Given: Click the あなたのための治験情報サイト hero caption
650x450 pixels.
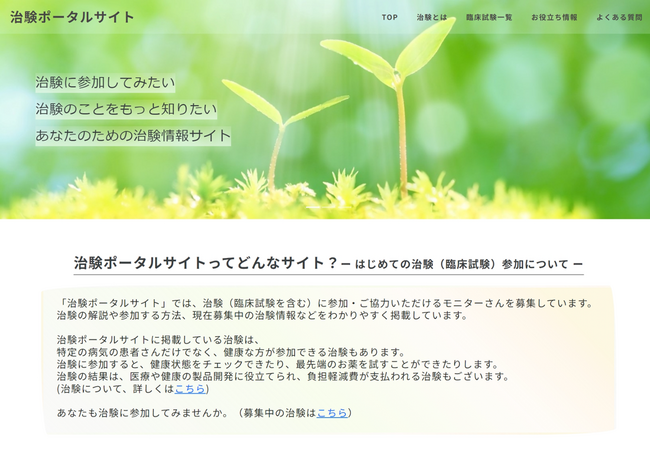Looking at the screenshot, I should (x=133, y=135).
